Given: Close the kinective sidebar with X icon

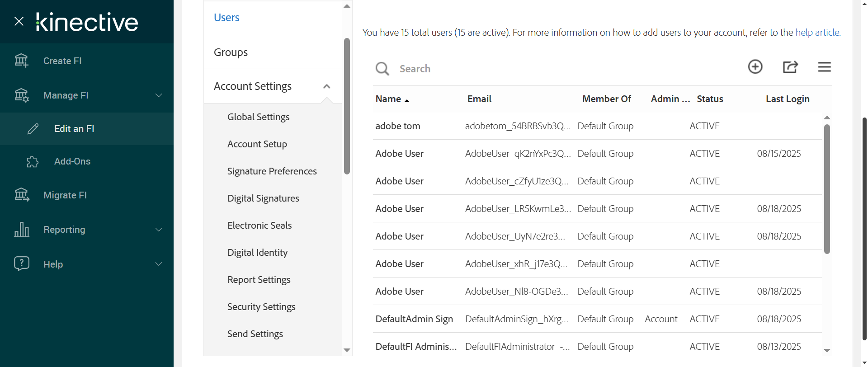Looking at the screenshot, I should (x=19, y=21).
